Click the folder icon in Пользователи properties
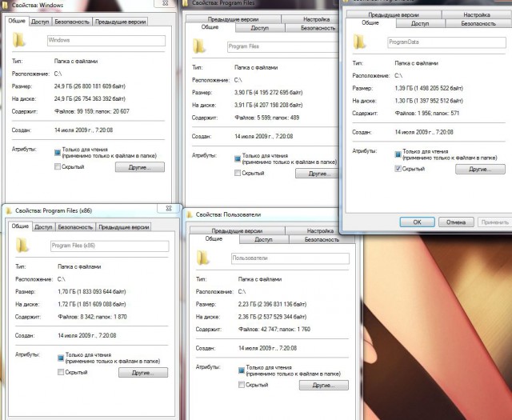Screen dimensions: 512x420 tap(202, 258)
